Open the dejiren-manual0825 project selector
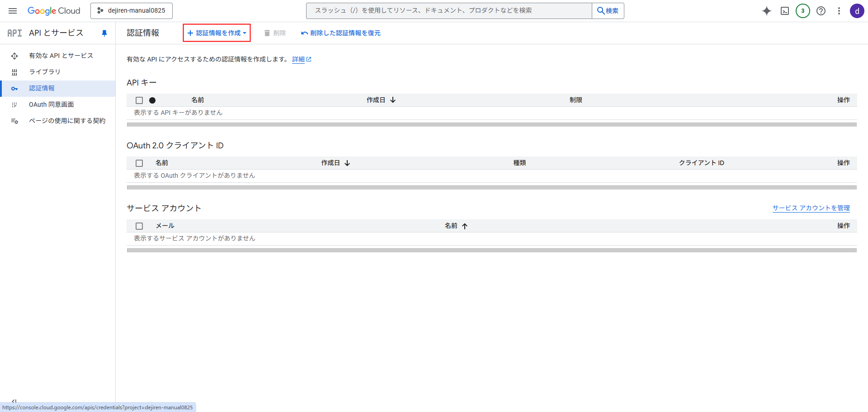The height and width of the screenshot is (412, 868). coord(132,11)
